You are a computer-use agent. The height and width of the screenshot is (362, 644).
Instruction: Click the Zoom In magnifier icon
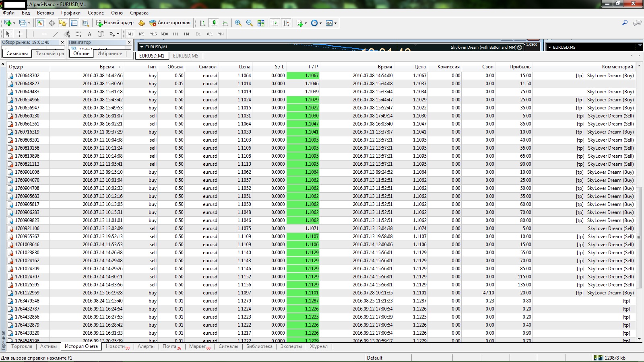[238, 23]
